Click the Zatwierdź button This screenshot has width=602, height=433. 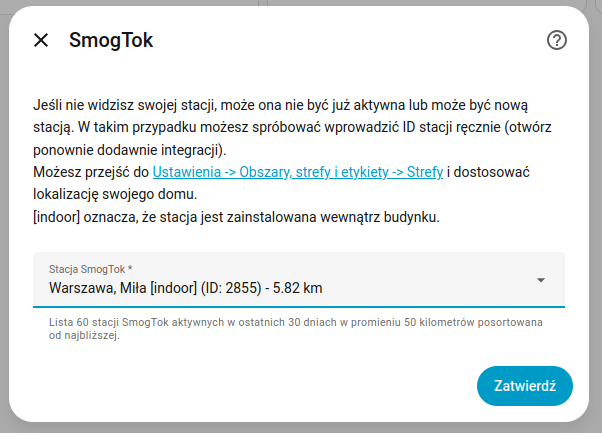(x=525, y=385)
